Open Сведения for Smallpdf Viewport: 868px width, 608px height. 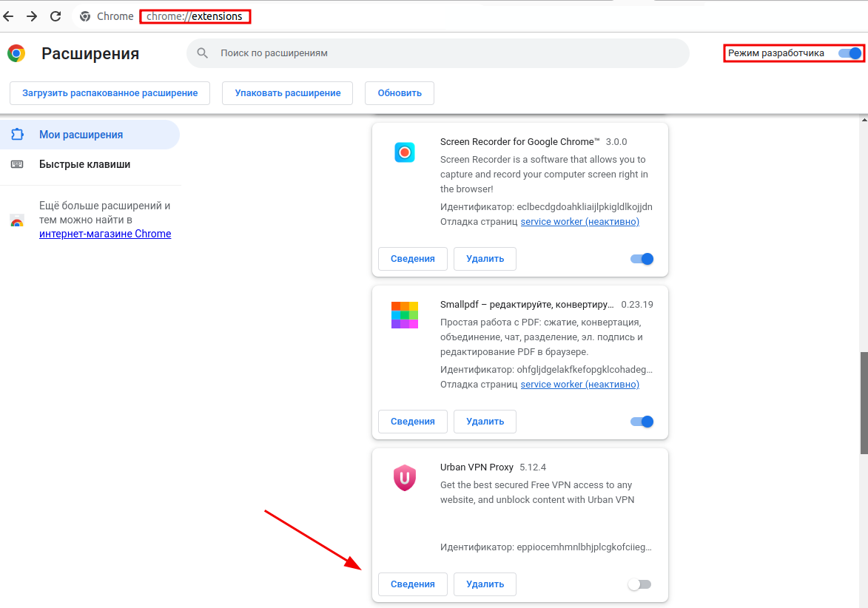click(412, 422)
